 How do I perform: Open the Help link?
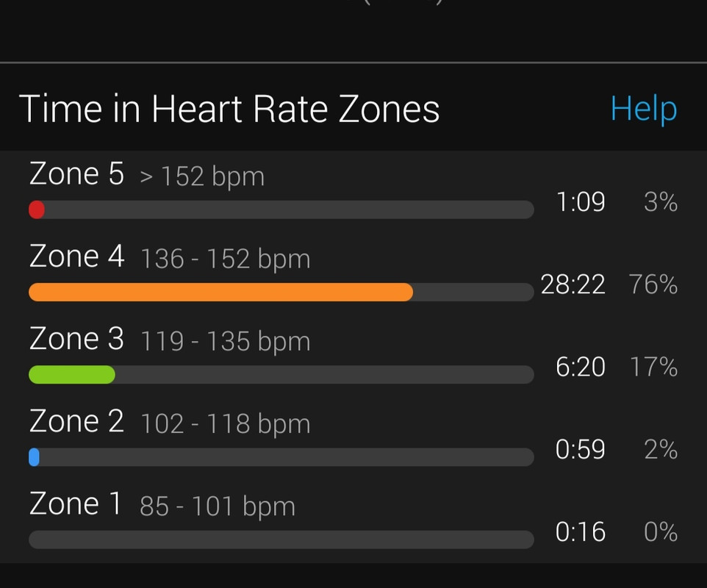643,109
